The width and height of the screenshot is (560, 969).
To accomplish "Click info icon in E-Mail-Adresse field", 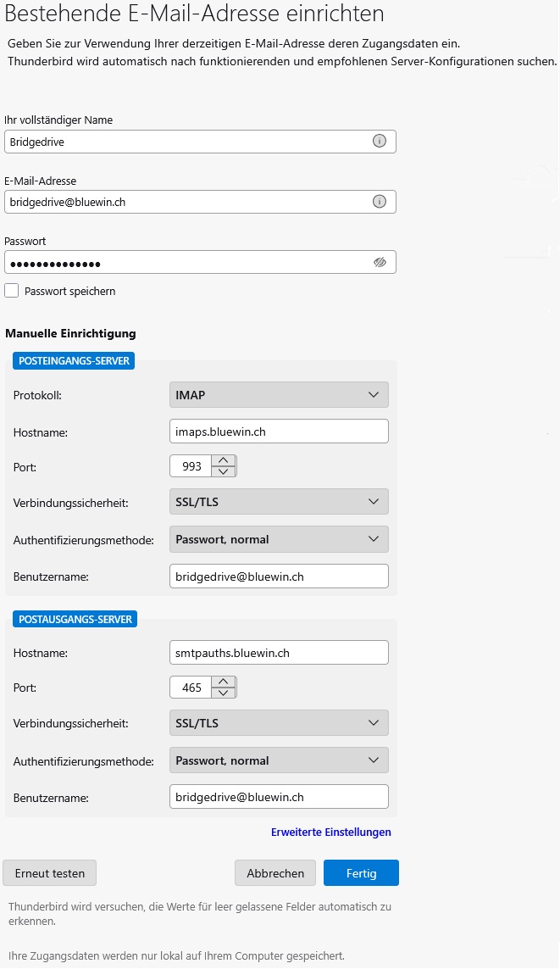I will coord(380,202).
